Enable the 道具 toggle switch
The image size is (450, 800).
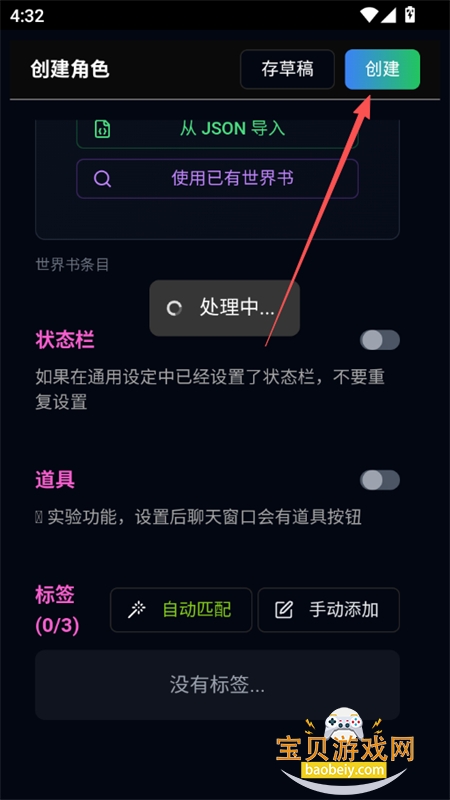(x=380, y=480)
